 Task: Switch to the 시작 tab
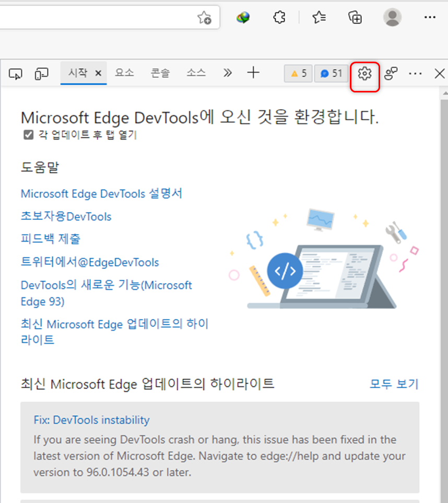(78, 73)
